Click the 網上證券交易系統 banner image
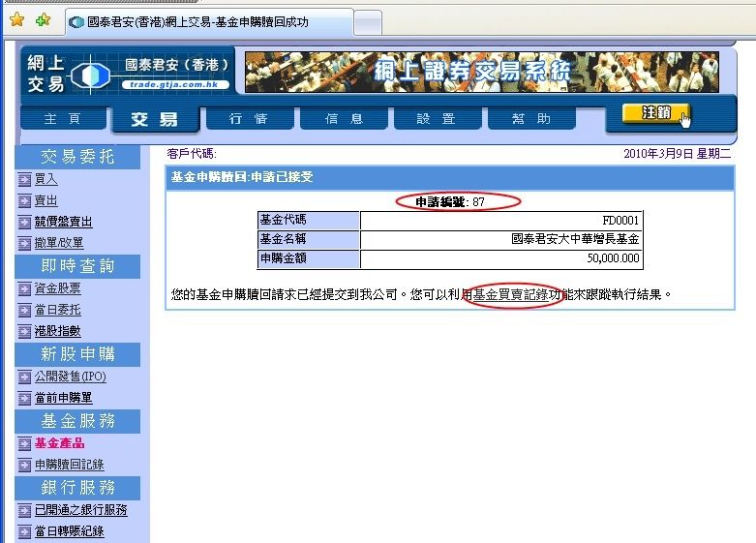The width and height of the screenshot is (756, 543). click(x=482, y=72)
